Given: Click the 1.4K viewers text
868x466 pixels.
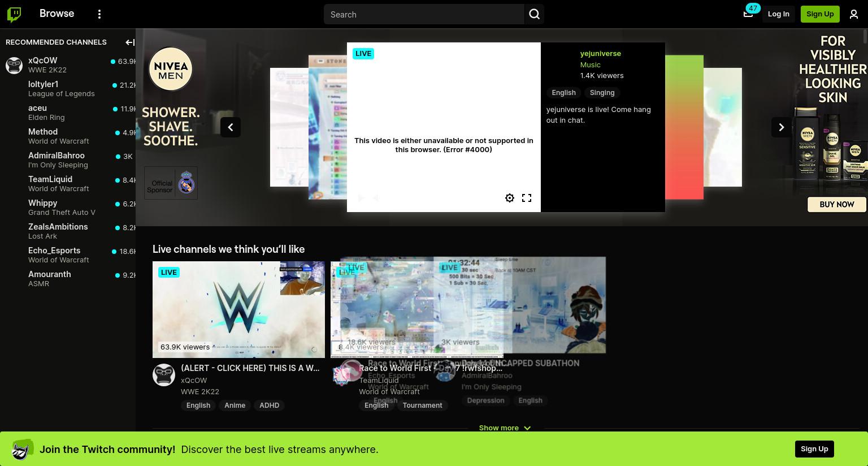Looking at the screenshot, I should tap(602, 75).
